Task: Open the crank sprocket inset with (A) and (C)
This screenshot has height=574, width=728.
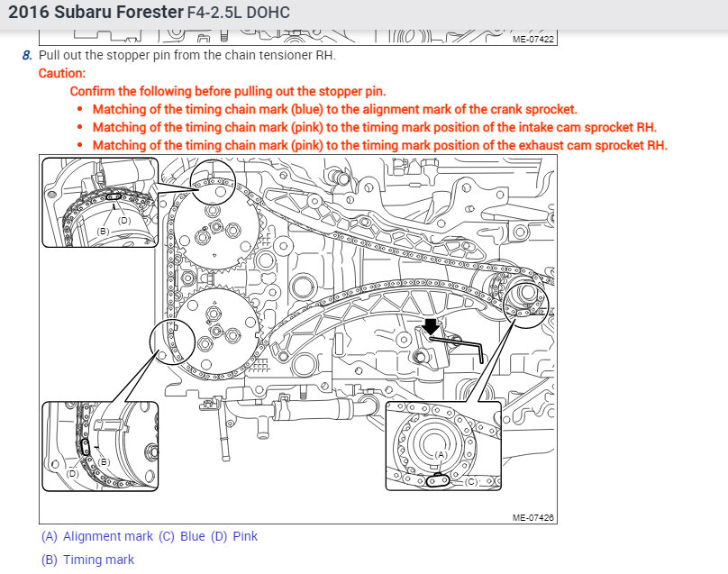Action: point(443,446)
